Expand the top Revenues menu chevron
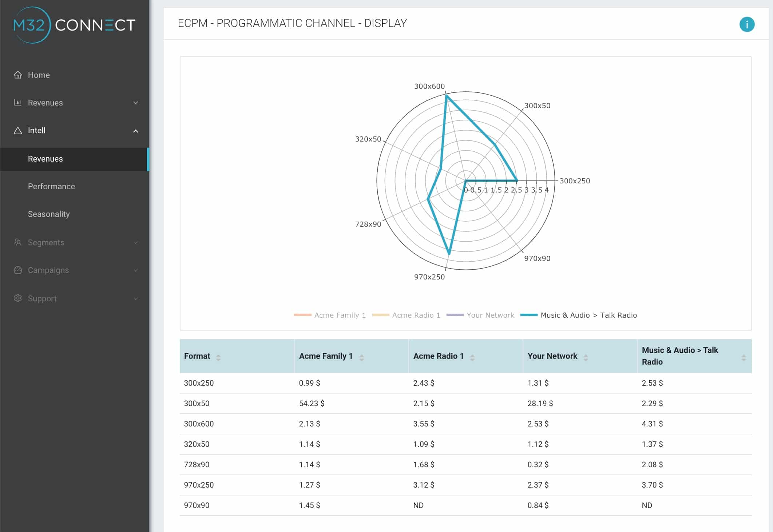 click(x=136, y=103)
